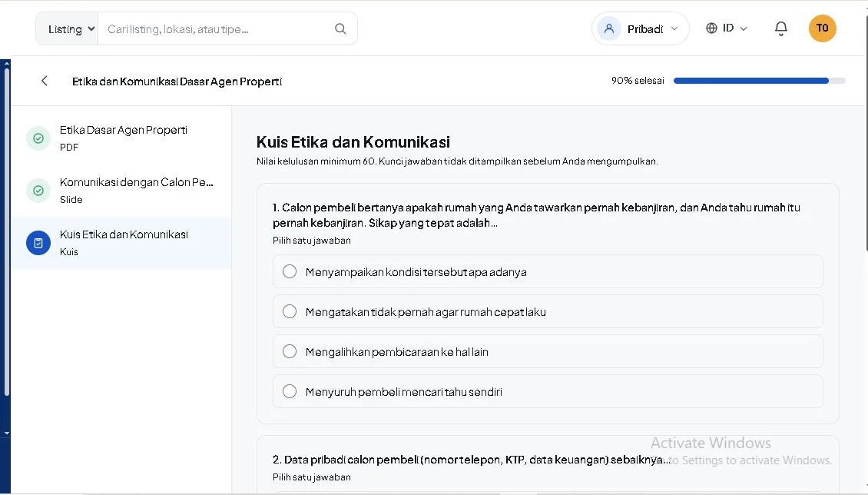The width and height of the screenshot is (868, 495).
Task: Open Kuis Etika dan Komunikasi lesson item
Action: 122,243
